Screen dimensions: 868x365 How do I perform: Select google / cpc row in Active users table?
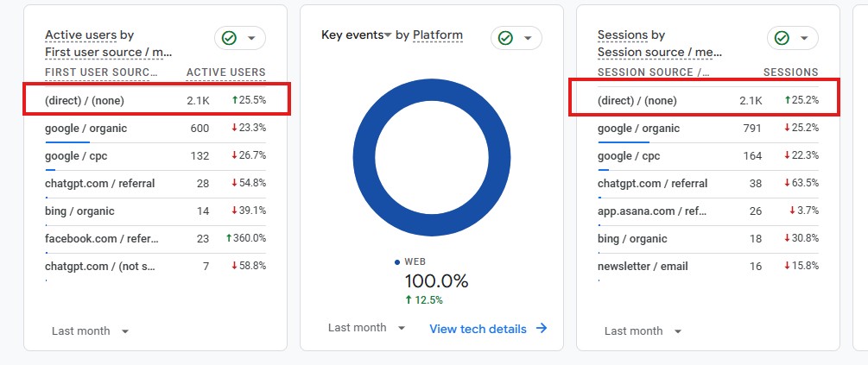(155, 156)
